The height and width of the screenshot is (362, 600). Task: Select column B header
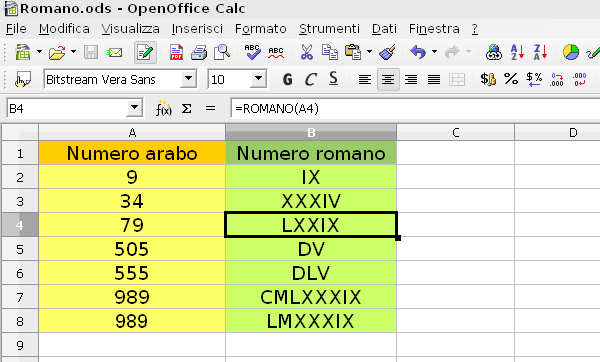click(x=311, y=132)
